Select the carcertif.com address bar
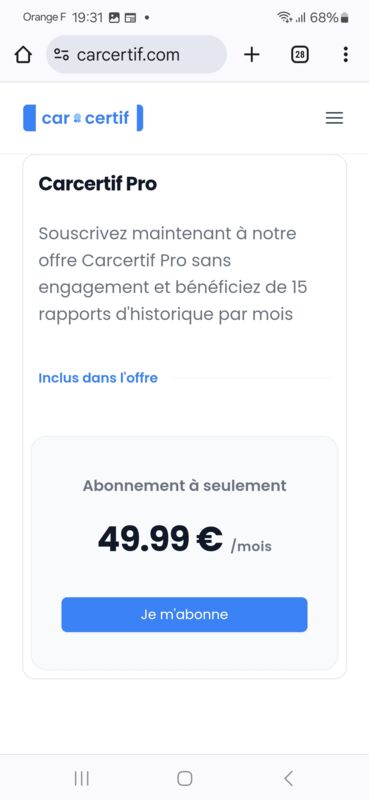 [x=136, y=55]
